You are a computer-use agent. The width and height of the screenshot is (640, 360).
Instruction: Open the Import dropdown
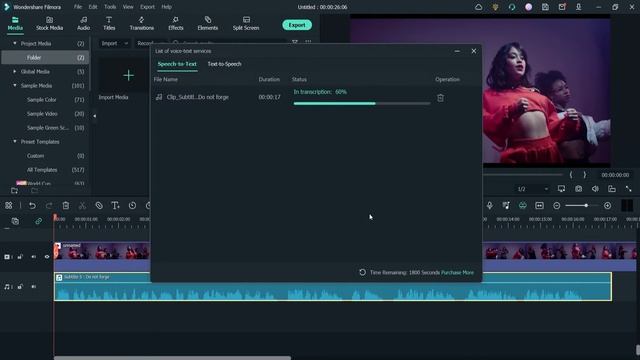(x=114, y=43)
